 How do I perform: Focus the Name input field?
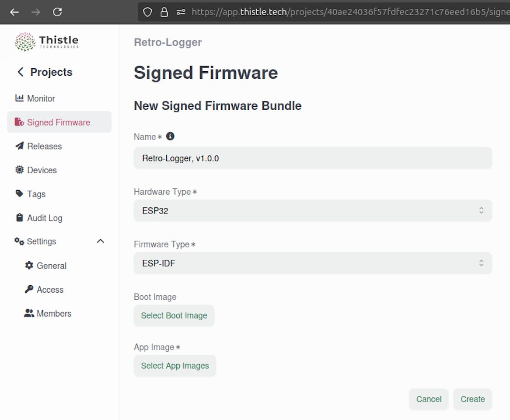coord(313,158)
